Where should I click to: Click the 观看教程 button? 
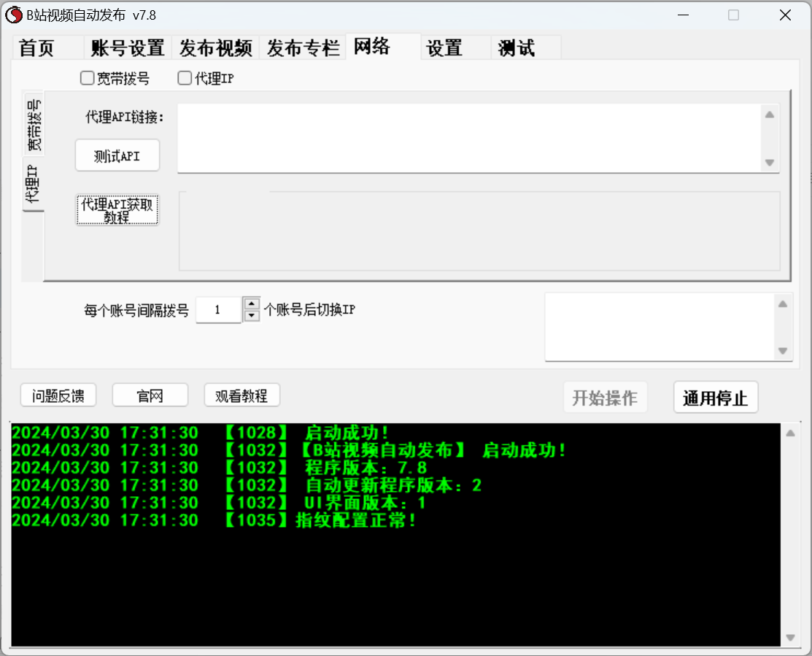241,395
